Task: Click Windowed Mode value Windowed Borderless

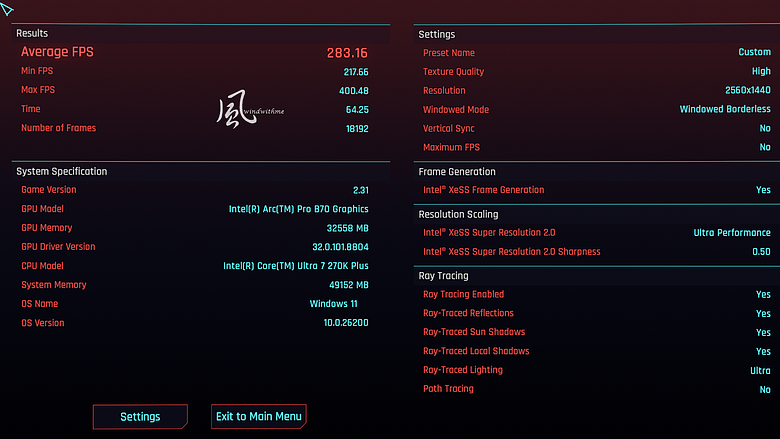Action: pos(725,109)
